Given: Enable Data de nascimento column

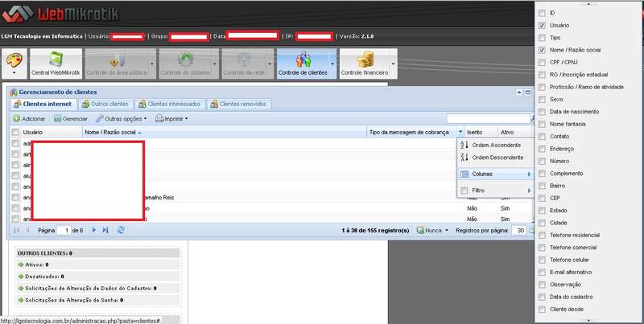Looking at the screenshot, I should click(542, 112).
